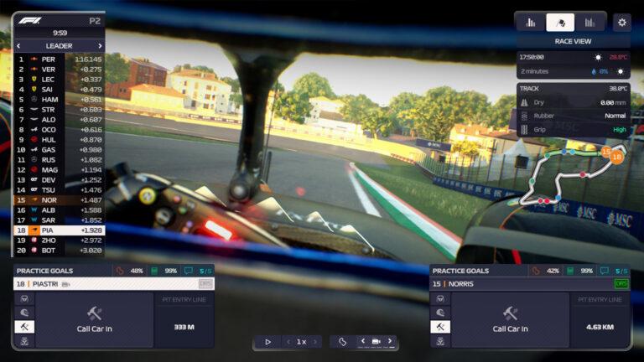Open Piastri's Practice Goals header
644x362 pixels.
click(x=44, y=271)
